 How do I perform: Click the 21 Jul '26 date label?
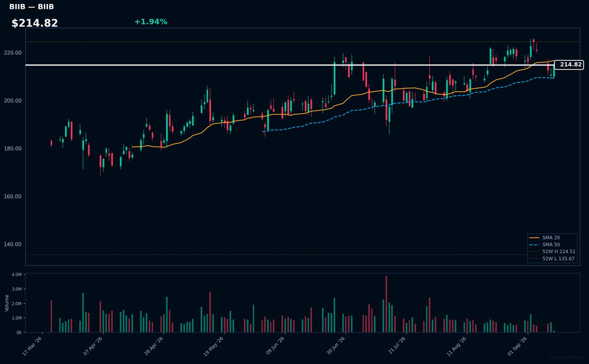tap(396, 346)
